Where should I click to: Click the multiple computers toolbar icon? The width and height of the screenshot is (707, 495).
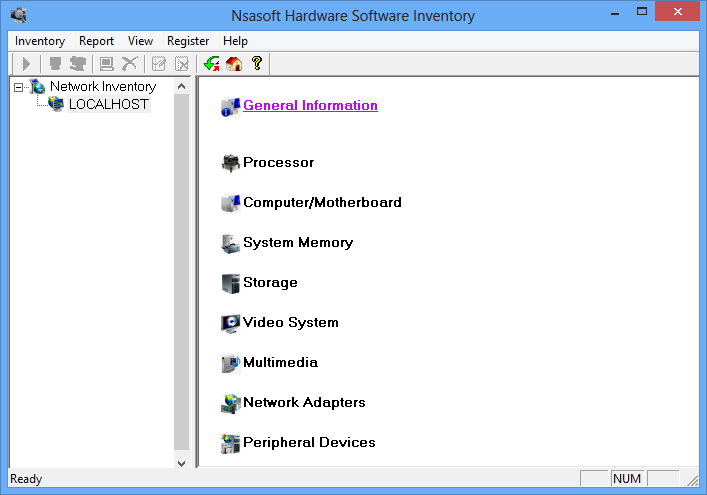78,64
